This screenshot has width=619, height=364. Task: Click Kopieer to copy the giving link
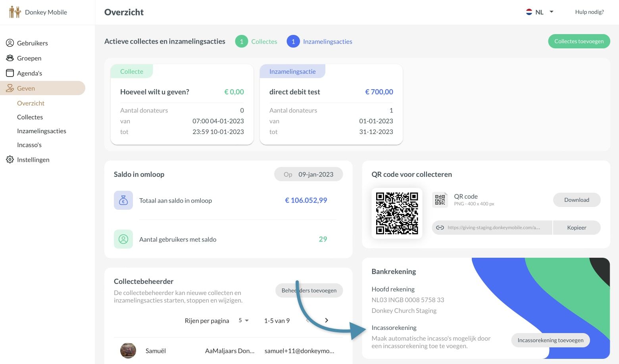click(577, 228)
